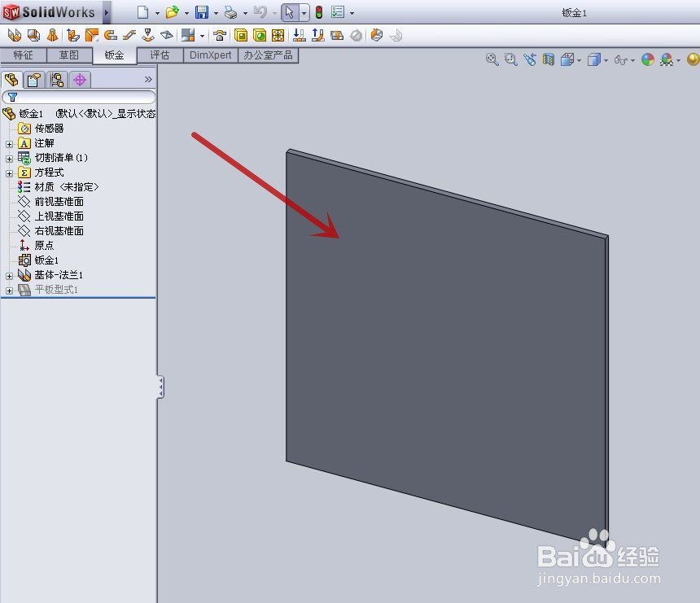Click the Hem tool
The image size is (700, 603).
pos(110,35)
